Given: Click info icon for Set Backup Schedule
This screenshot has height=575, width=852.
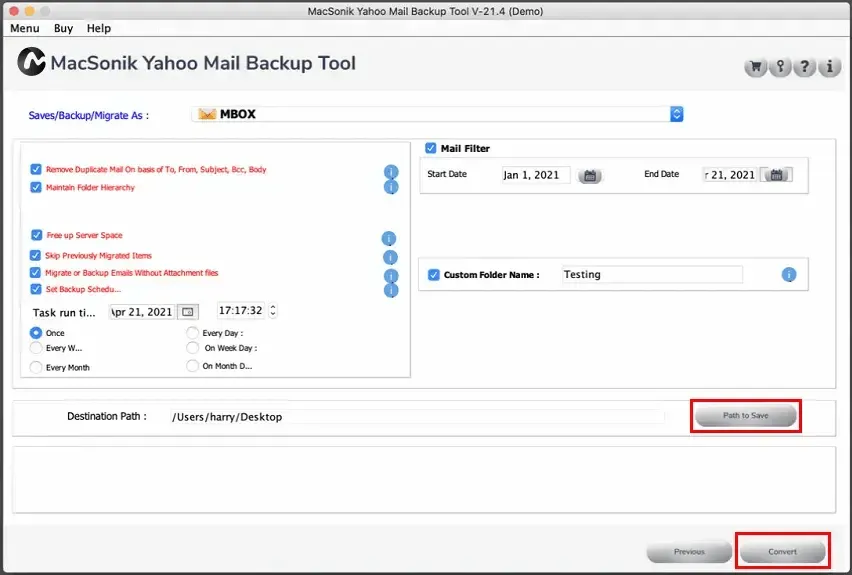Looking at the screenshot, I should click(x=391, y=290).
